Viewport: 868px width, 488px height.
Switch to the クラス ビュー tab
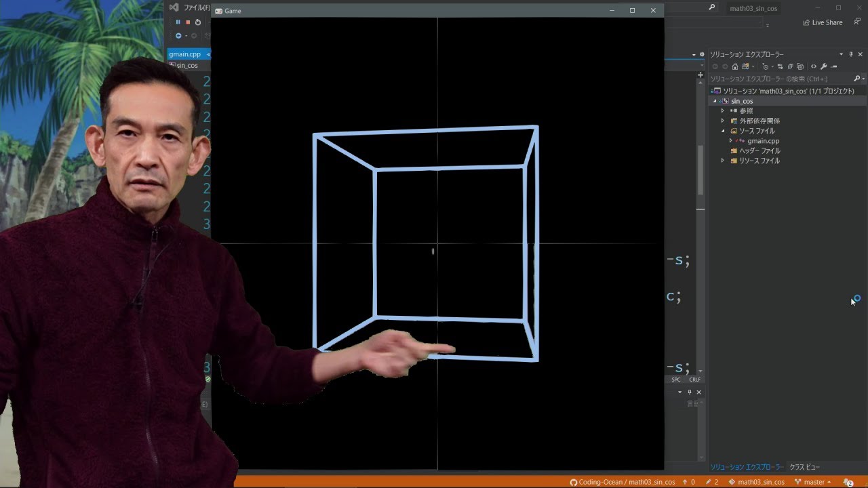tap(804, 467)
